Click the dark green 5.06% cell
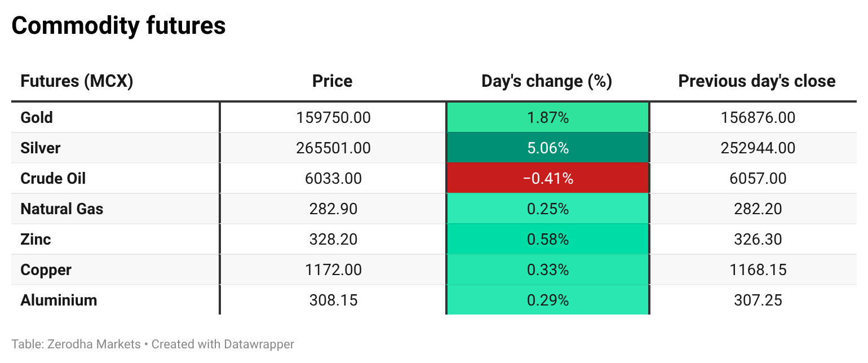 (x=548, y=148)
